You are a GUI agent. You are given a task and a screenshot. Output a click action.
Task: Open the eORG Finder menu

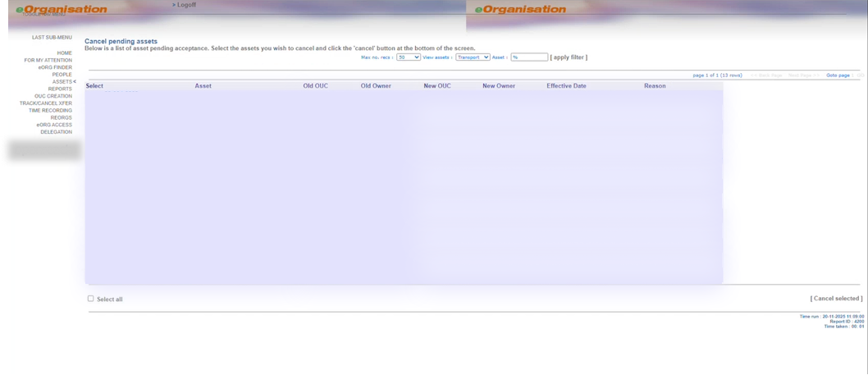coord(55,67)
